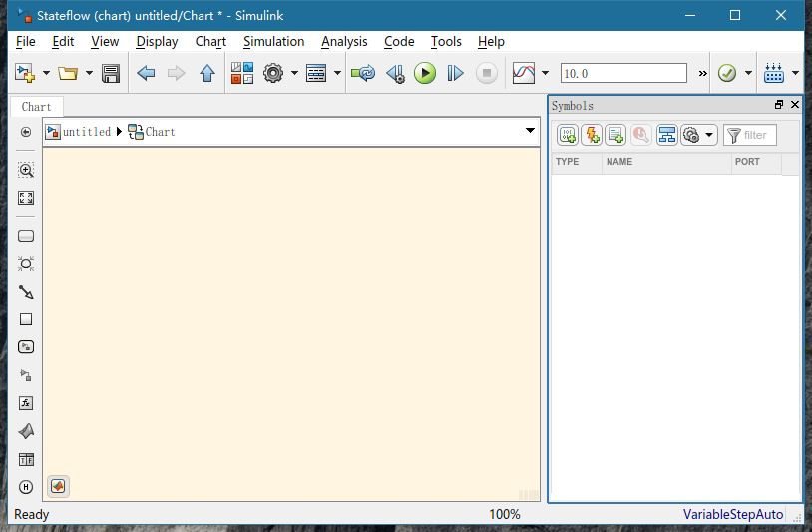Open the Chart menu
Image resolution: width=812 pixels, height=532 pixels.
(x=210, y=42)
